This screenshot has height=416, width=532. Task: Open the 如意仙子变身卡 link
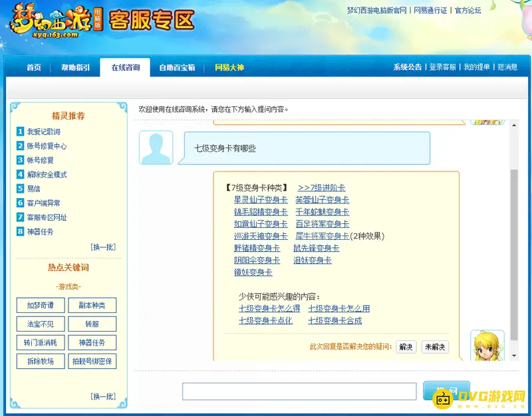[261, 224]
